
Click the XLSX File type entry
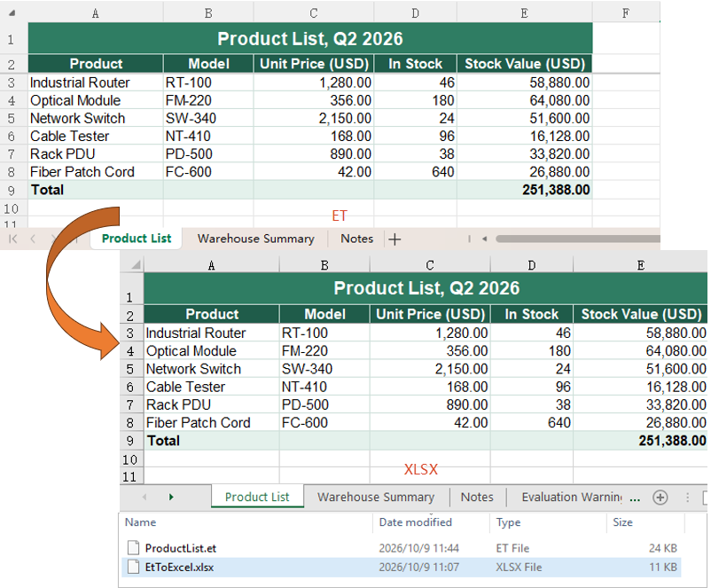(519, 567)
